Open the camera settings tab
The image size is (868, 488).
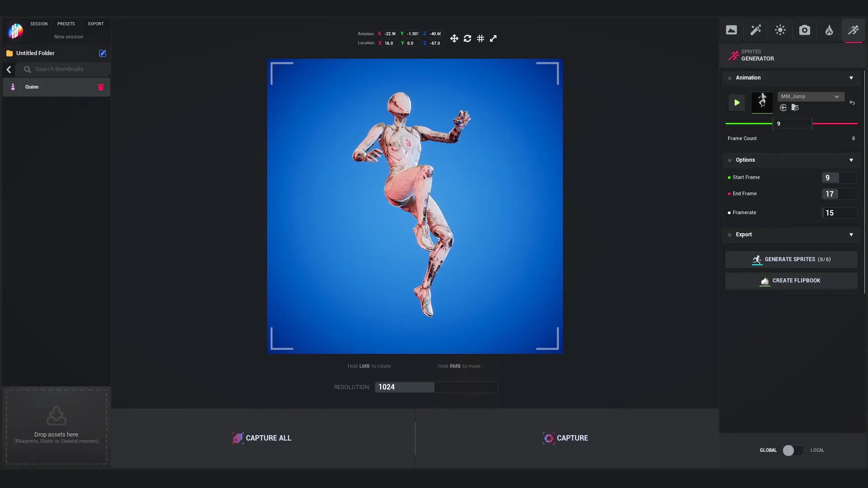coord(804,30)
